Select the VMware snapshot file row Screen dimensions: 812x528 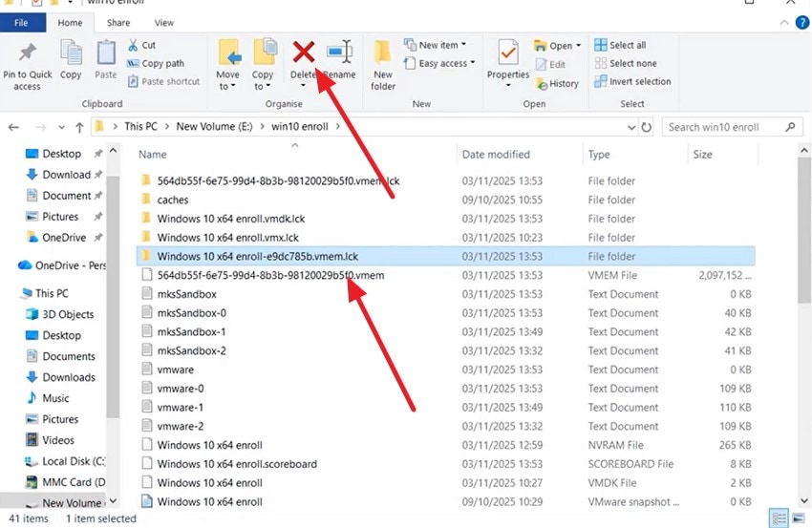click(x=445, y=501)
